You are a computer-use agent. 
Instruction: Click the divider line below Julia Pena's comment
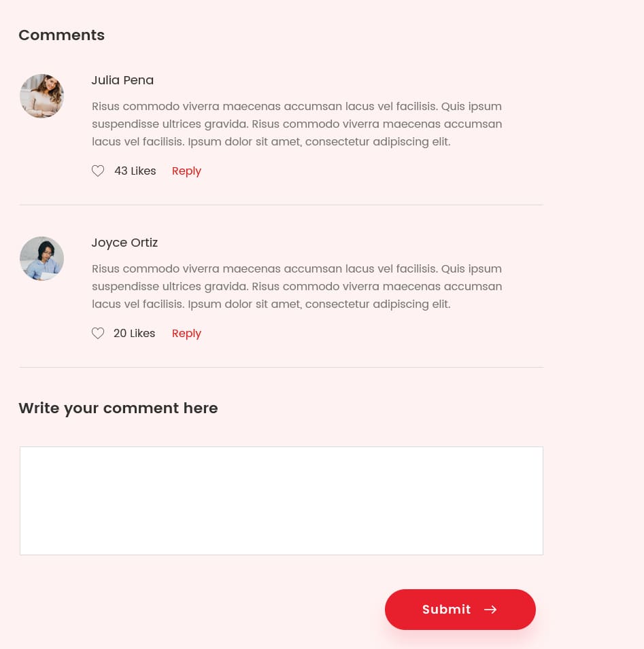282,205
